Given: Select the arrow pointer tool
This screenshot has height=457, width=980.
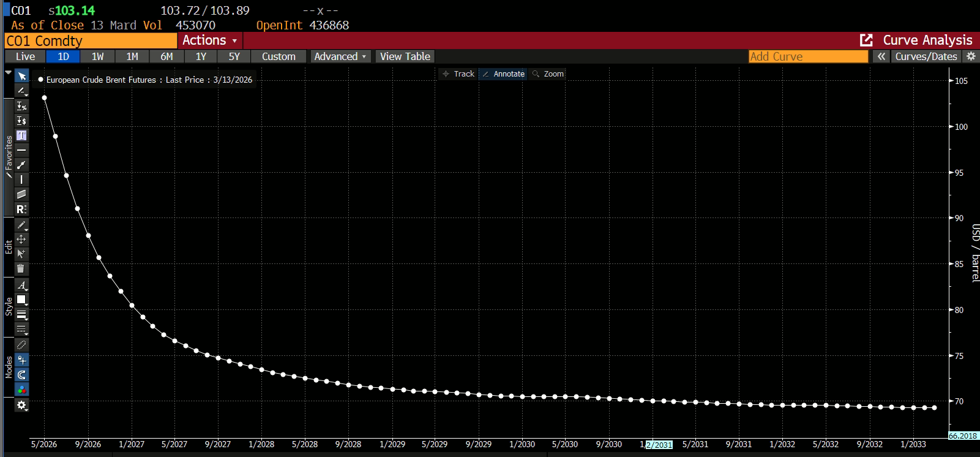Looking at the screenshot, I should pyautogui.click(x=21, y=76).
